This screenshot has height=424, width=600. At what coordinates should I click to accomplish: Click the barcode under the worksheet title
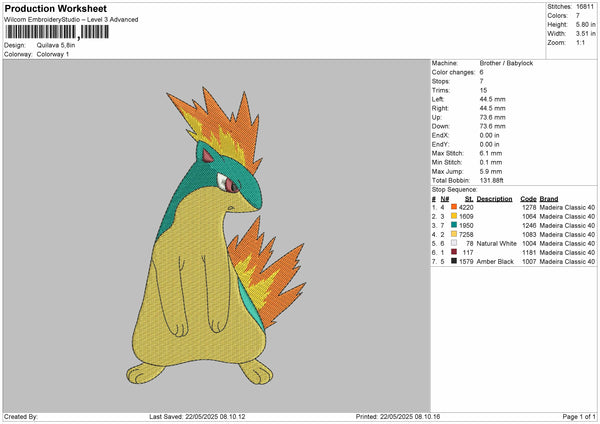[x=57, y=32]
